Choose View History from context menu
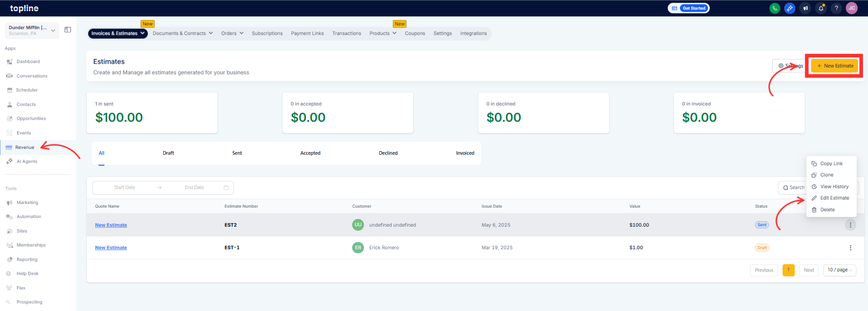The width and height of the screenshot is (868, 311). click(831, 186)
